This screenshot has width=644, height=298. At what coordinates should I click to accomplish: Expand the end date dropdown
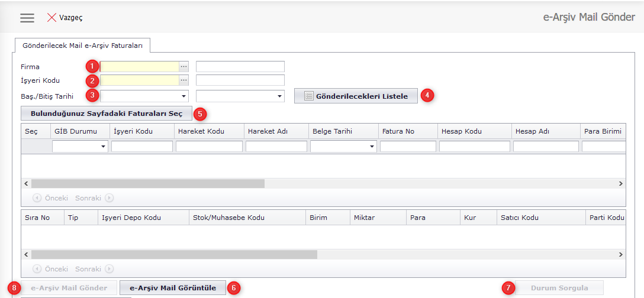pos(279,96)
